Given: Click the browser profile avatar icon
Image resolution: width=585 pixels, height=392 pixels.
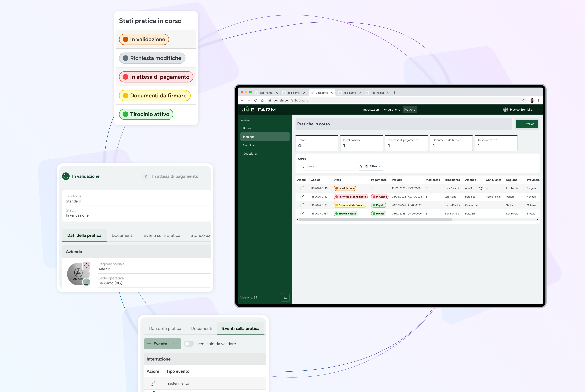Looking at the screenshot, I should click(x=532, y=100).
